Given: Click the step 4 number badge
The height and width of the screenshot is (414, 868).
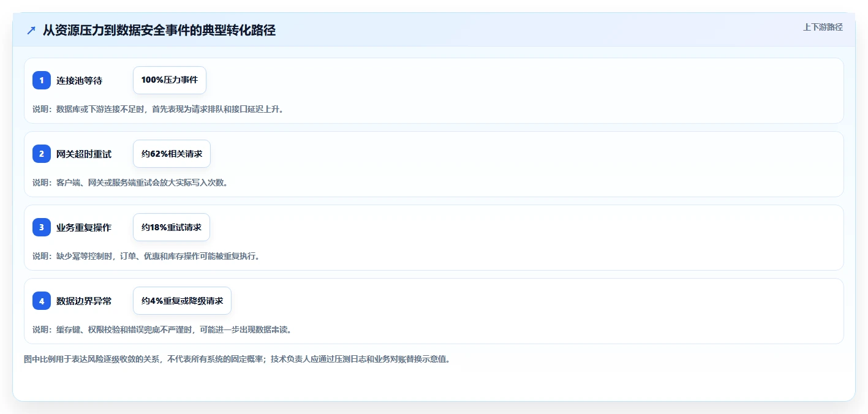Looking at the screenshot, I should point(42,301).
